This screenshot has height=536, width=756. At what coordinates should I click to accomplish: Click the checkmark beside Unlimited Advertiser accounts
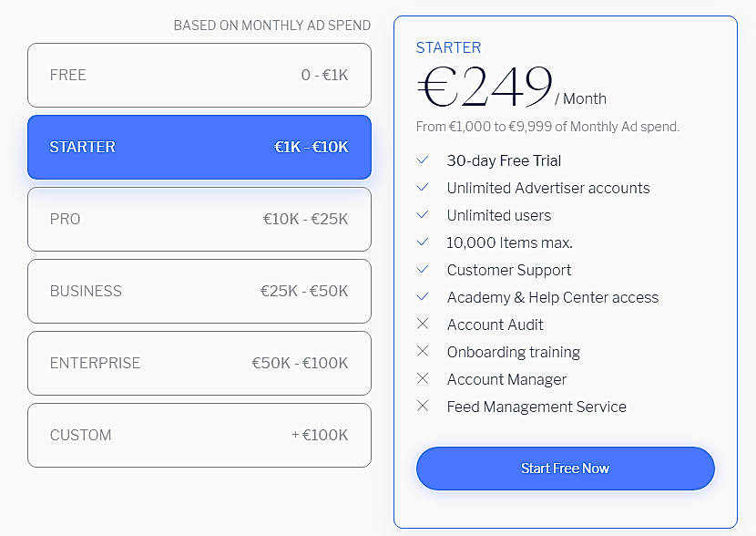pos(423,187)
